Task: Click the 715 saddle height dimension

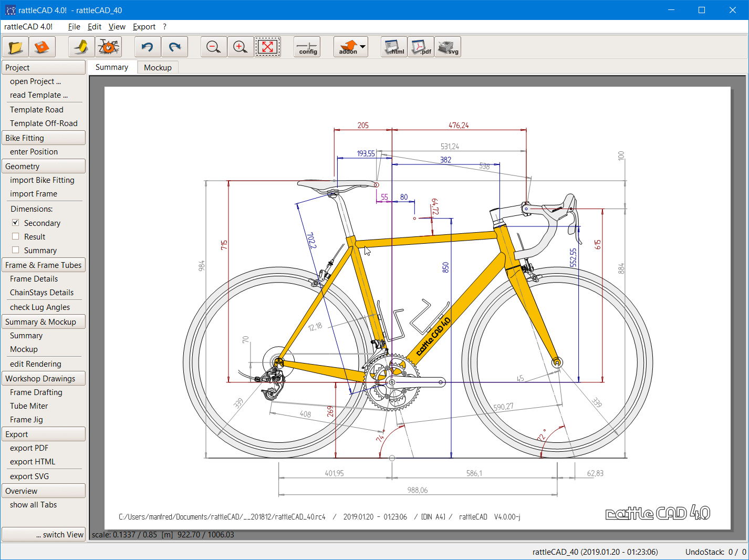Action: 224,245
